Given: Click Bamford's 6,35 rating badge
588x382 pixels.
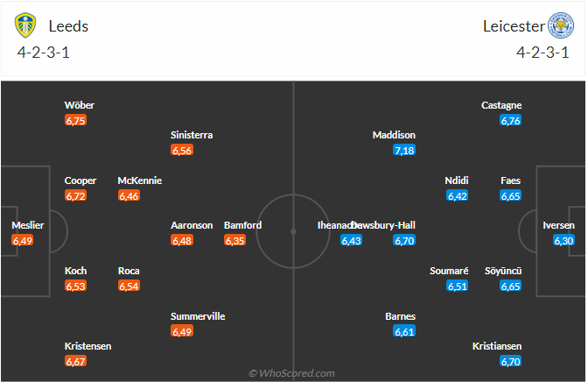Looking at the screenshot, I should pyautogui.click(x=234, y=240).
